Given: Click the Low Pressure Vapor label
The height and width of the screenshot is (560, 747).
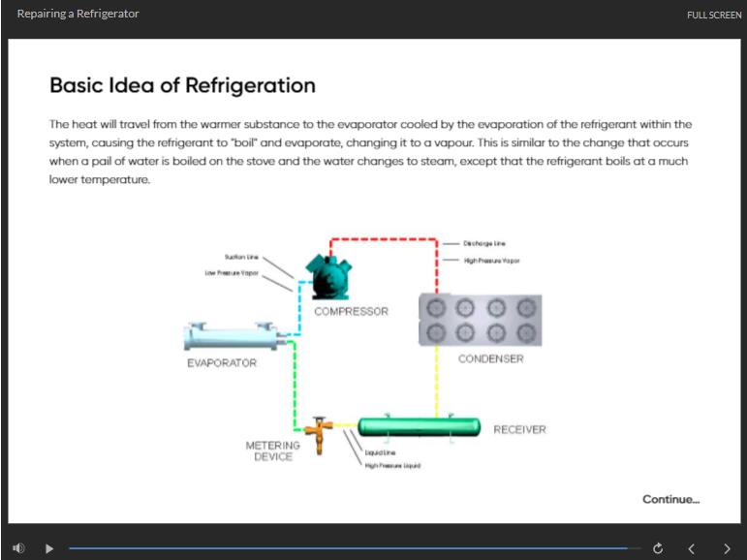Looking at the screenshot, I should pos(232,273).
